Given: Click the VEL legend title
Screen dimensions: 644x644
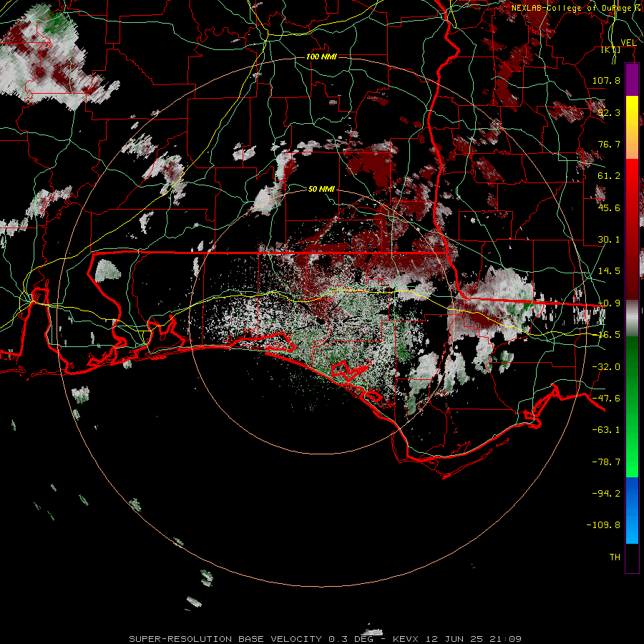Looking at the screenshot, I should [628, 43].
